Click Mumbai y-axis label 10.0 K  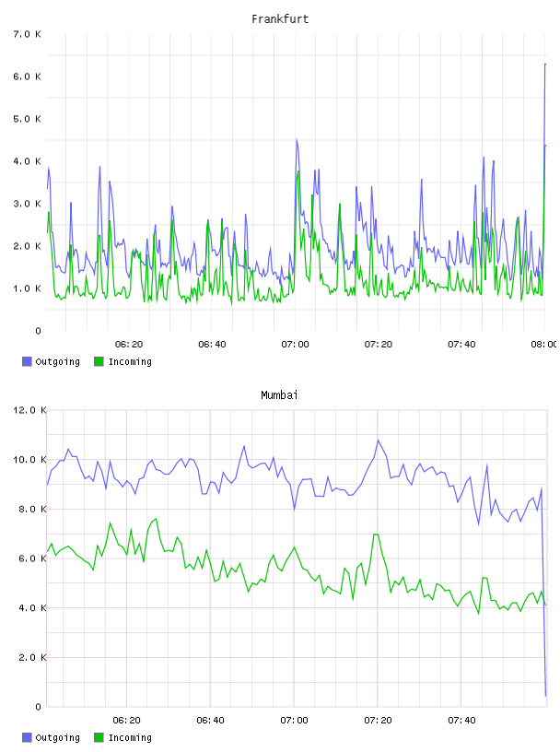(29, 460)
